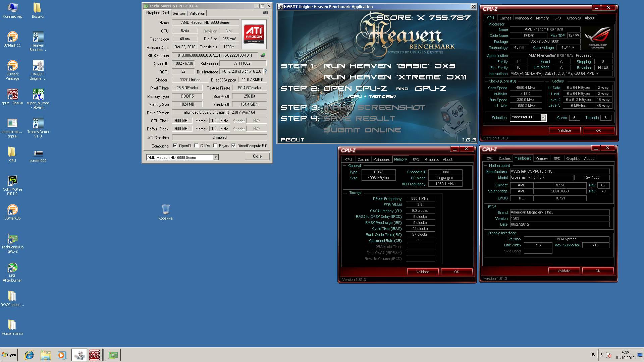This screenshot has width=644, height=362.
Task: Open моментальный скрин desktop shortcut
Action: pos(12,128)
